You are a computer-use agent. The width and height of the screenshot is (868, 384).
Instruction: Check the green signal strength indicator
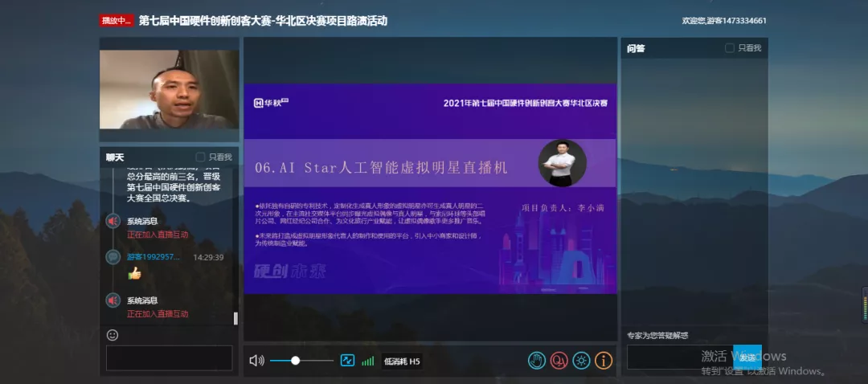tap(367, 361)
